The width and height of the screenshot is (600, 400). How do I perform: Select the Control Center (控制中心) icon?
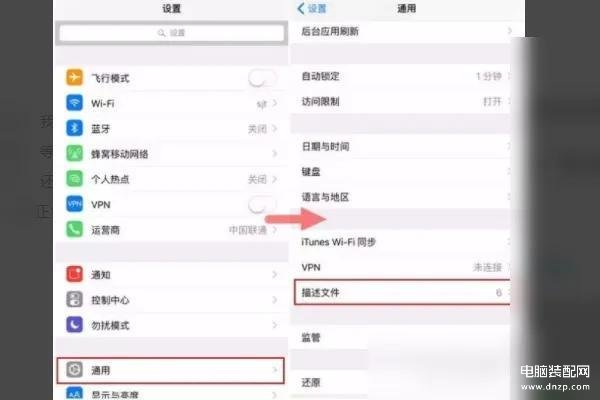(74, 299)
